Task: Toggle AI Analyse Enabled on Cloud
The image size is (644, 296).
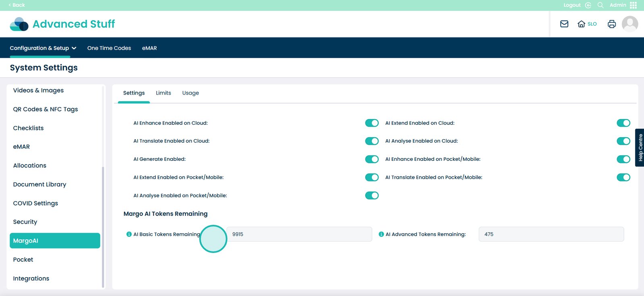Action: [x=623, y=141]
